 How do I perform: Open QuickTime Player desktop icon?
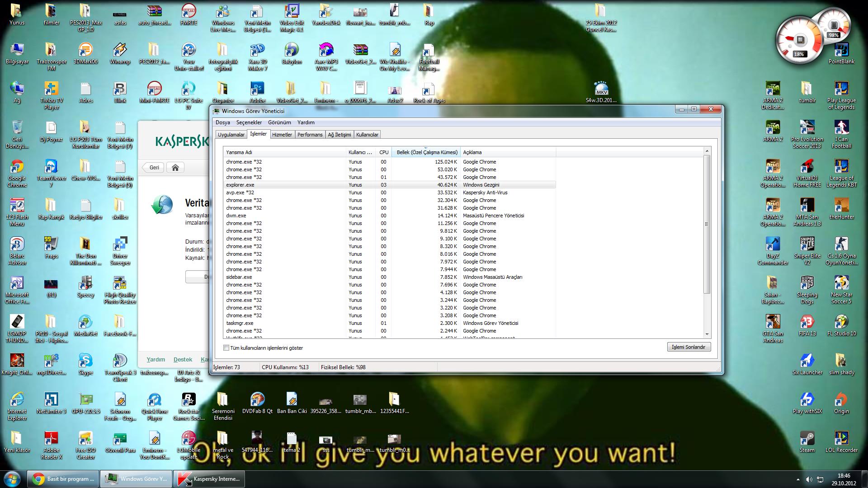point(154,406)
